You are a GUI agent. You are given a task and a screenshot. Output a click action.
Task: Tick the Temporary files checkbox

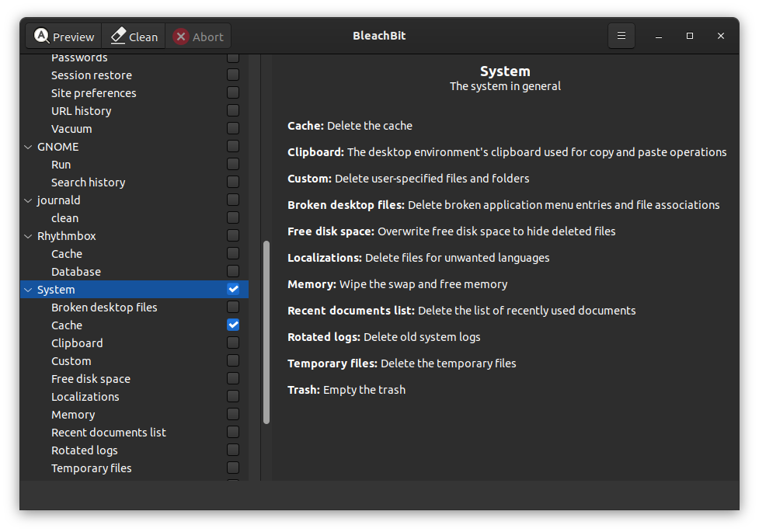(233, 468)
